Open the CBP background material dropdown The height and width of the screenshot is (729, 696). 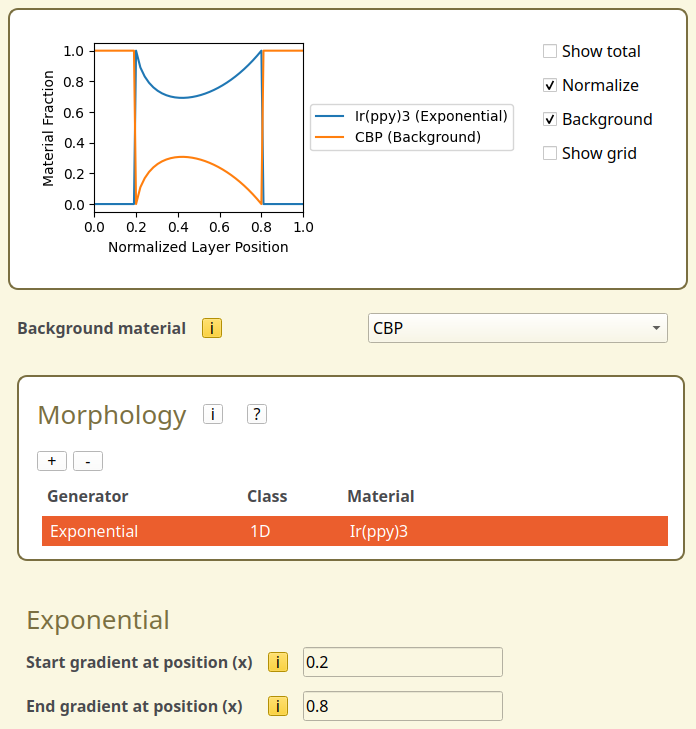[x=517, y=328]
